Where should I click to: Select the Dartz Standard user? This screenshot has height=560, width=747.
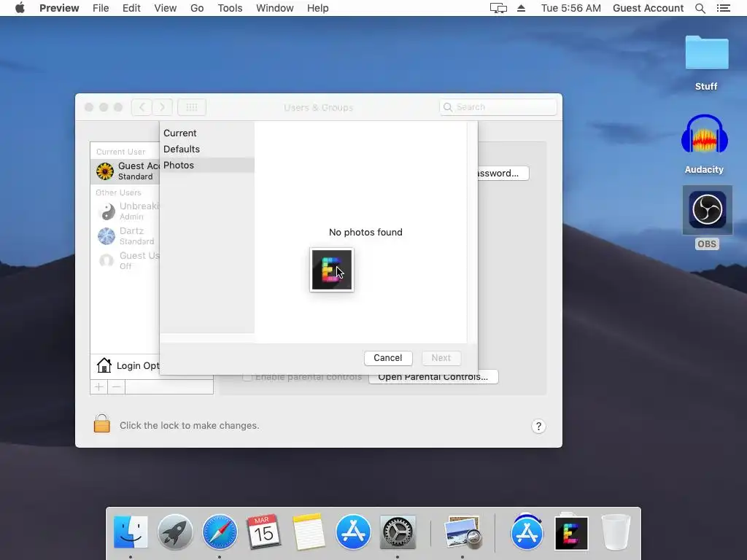125,236
